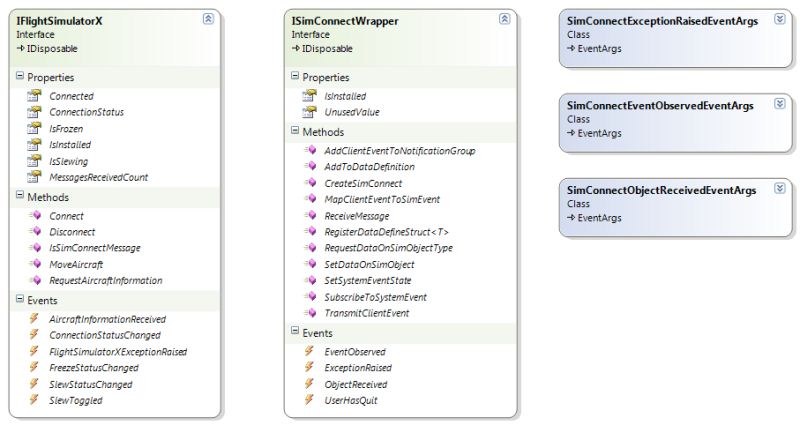The image size is (800, 425).
Task: Select the RegisterDataDefineStruct<T> method
Action: tap(386, 232)
